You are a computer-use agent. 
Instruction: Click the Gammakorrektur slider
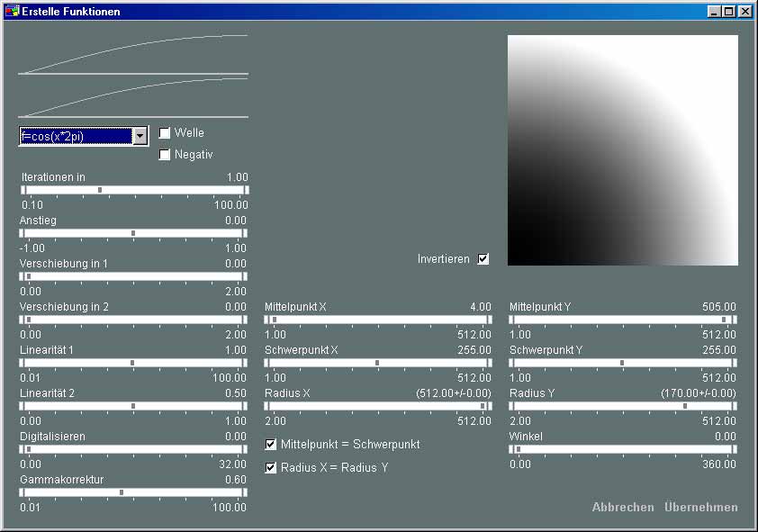point(133,492)
